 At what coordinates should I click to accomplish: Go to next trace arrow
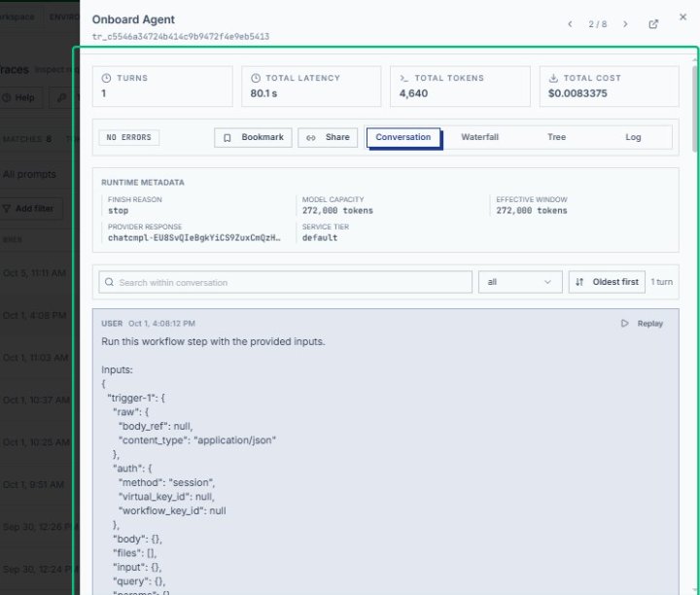coord(625,24)
